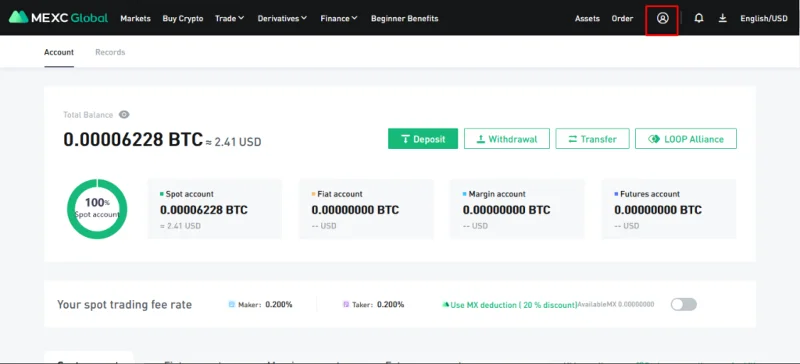
Task: Click the total balance 0.00006228 BTC
Action: 133,139
